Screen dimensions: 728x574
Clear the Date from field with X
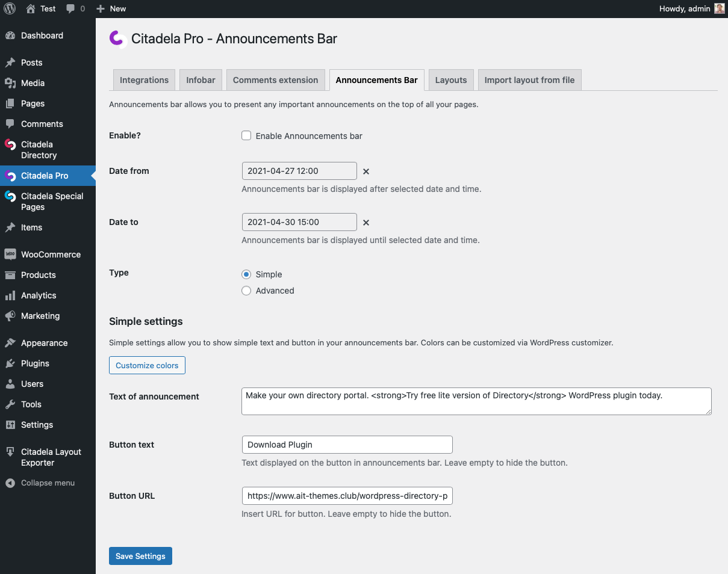[366, 171]
